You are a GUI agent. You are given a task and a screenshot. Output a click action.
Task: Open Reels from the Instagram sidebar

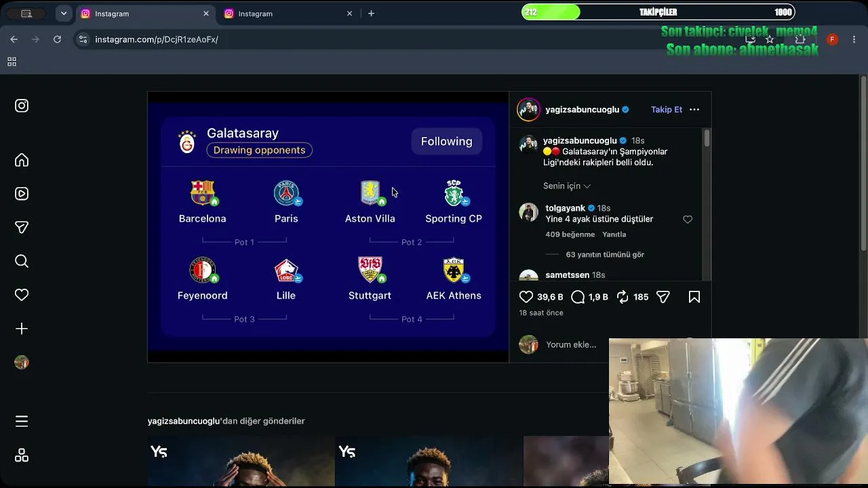(22, 194)
